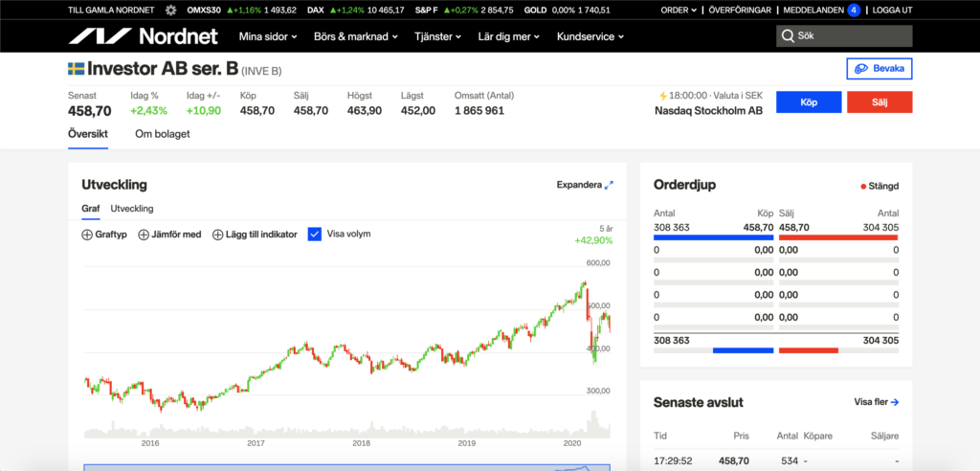Viewport: 980px width, 471px height.
Task: Click the last trade Antal 534
Action: [x=790, y=461]
